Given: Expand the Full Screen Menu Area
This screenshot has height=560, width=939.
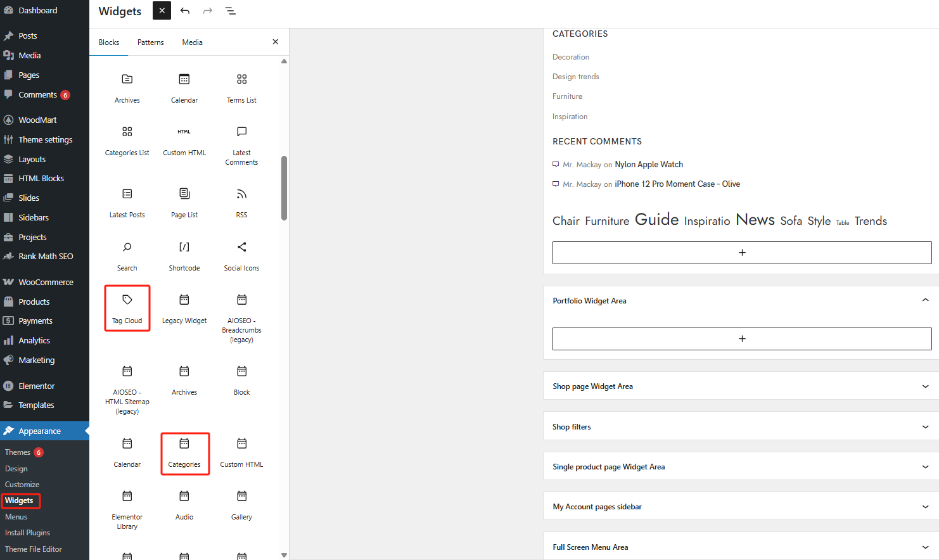Looking at the screenshot, I should 924,547.
